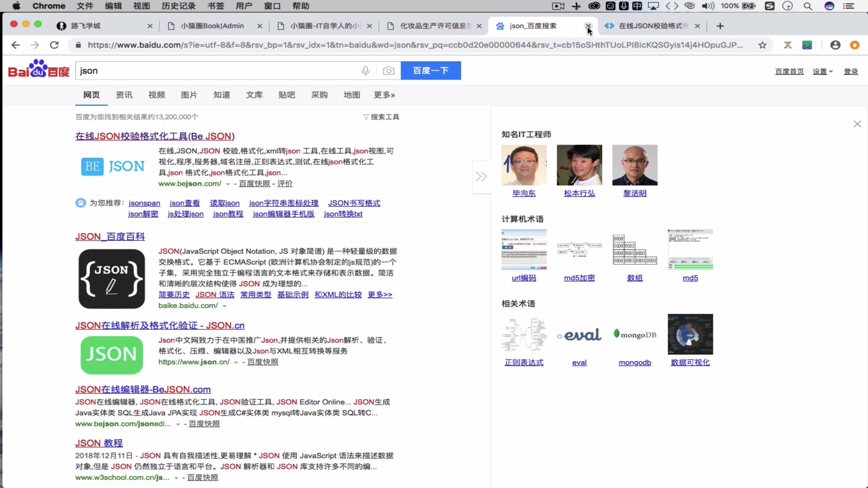
Task: Expand the side panel with the double chevron
Action: click(481, 177)
